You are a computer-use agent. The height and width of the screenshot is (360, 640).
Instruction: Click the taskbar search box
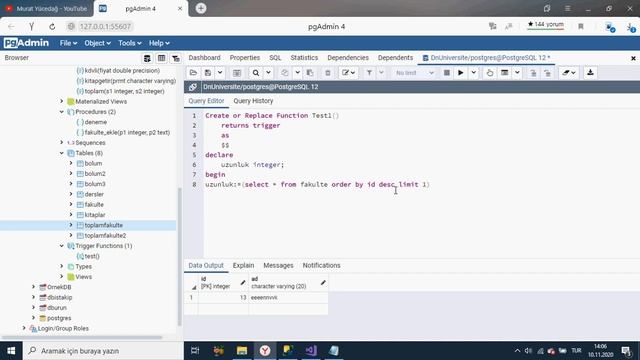tap(103, 351)
